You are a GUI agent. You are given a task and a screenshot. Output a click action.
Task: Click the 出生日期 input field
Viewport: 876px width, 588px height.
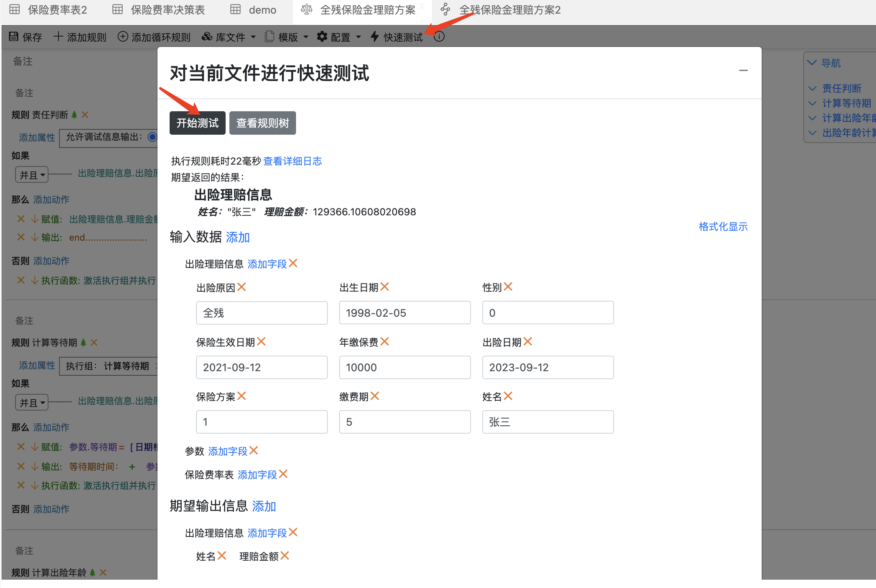click(404, 313)
